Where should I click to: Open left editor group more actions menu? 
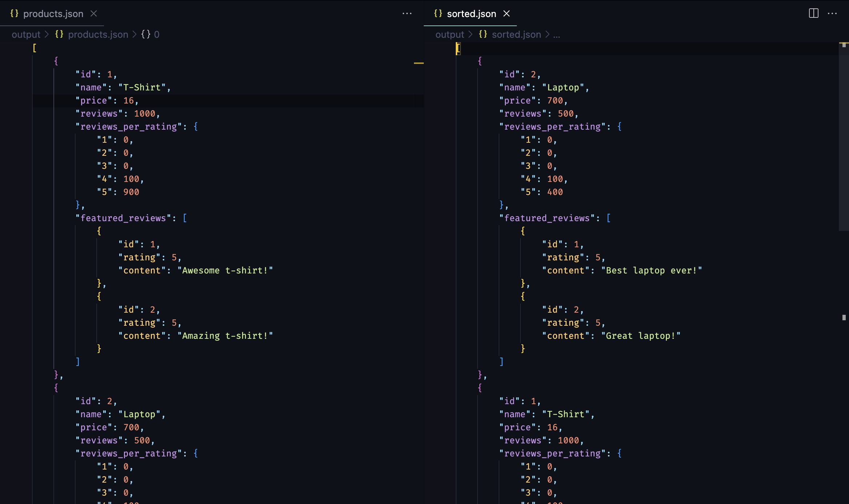407,13
